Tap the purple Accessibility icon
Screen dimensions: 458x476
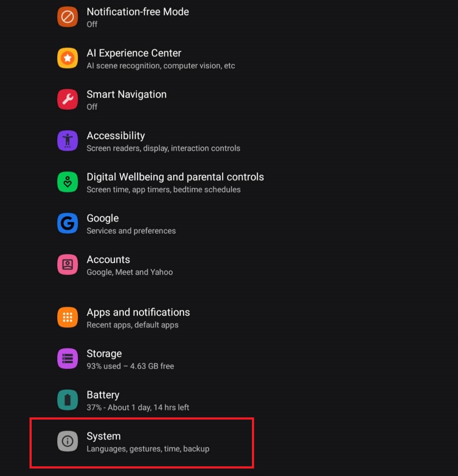(67, 141)
